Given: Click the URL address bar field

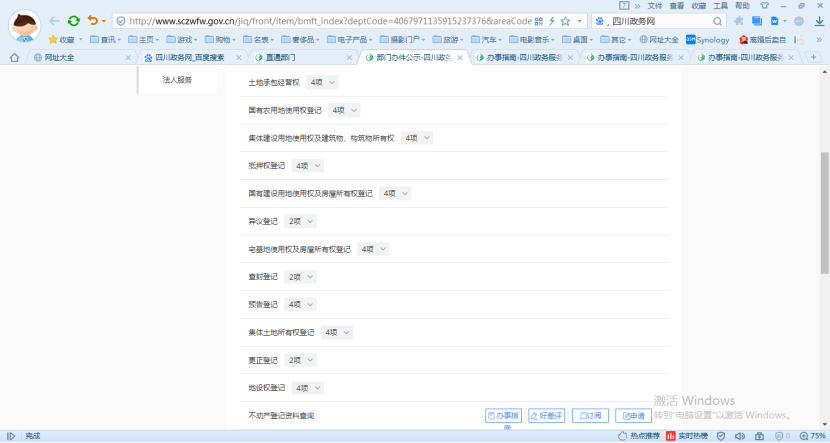Looking at the screenshot, I should [x=330, y=20].
